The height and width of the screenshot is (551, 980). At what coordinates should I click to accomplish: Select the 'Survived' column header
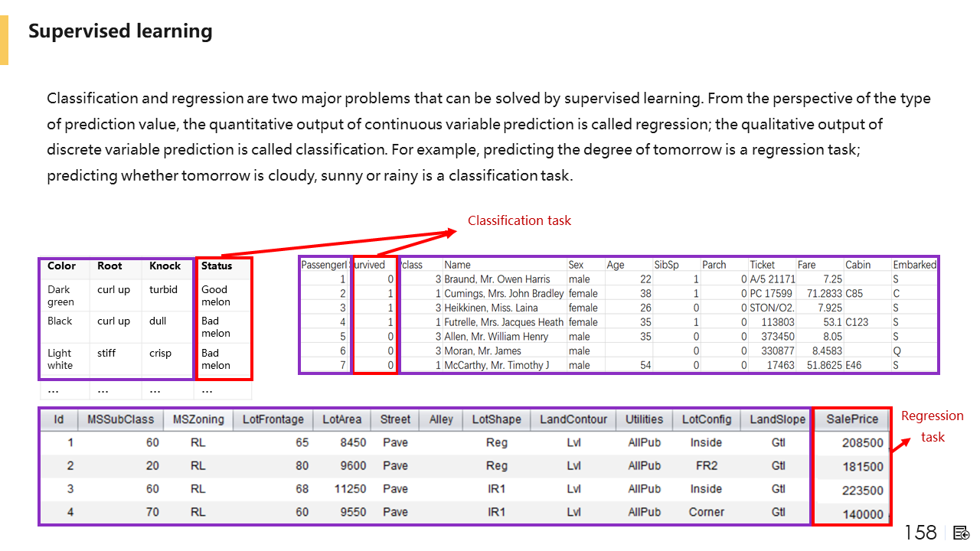(368, 265)
